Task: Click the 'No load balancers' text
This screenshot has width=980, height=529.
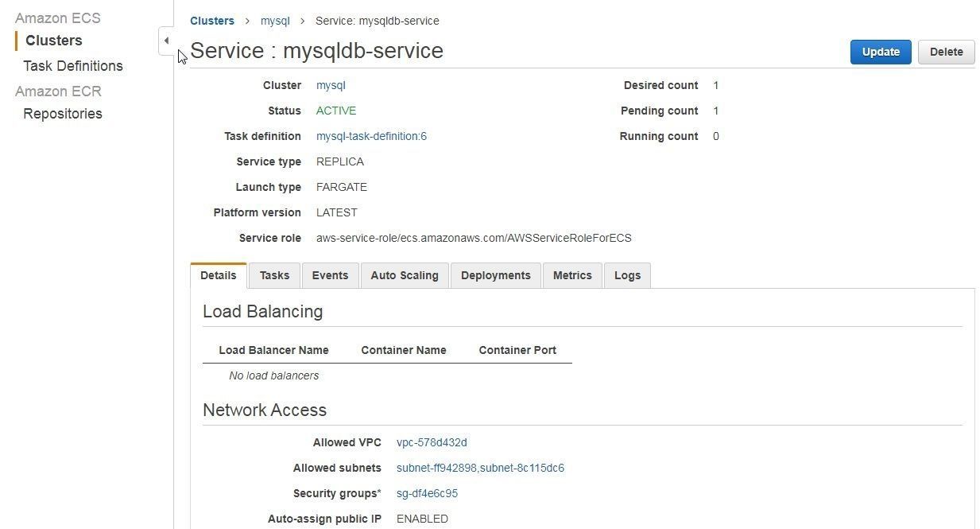Action: point(274,375)
